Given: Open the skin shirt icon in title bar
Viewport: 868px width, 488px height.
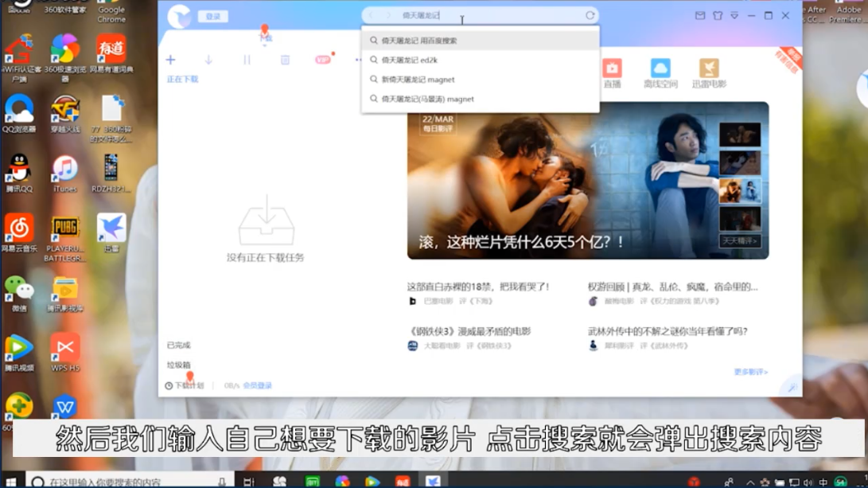Looking at the screenshot, I should (718, 15).
